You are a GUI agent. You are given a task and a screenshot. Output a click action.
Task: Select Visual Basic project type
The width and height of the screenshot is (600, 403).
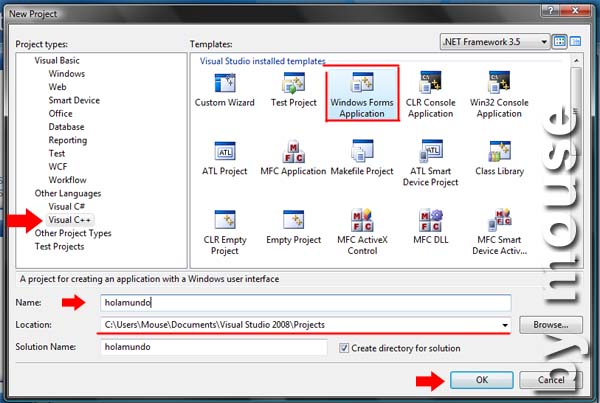57,60
